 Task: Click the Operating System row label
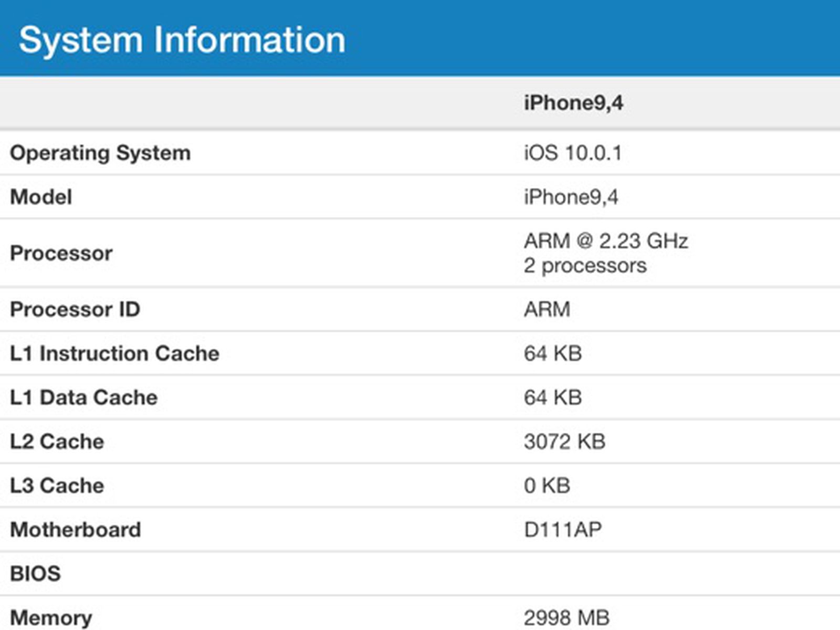click(100, 153)
